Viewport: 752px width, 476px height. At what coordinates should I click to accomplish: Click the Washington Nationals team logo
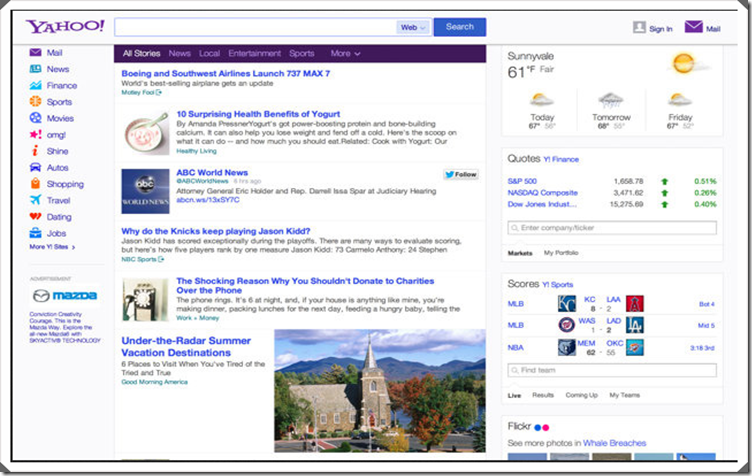[567, 325]
